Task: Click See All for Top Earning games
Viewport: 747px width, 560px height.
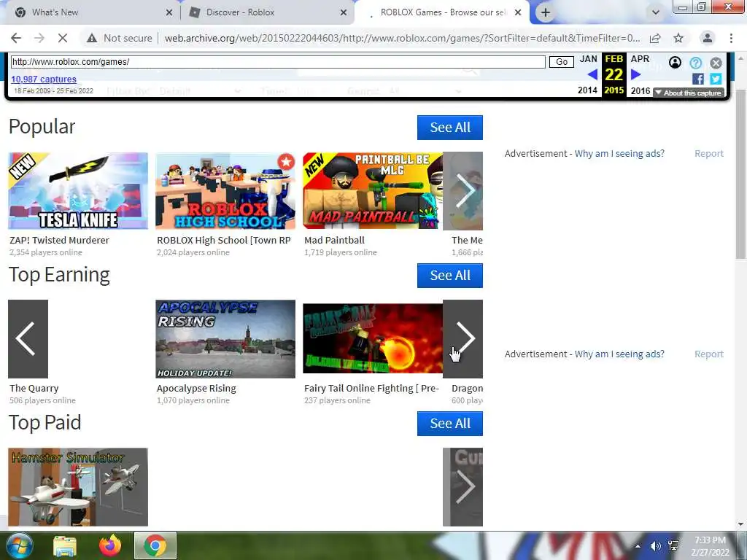Action: 449,276
